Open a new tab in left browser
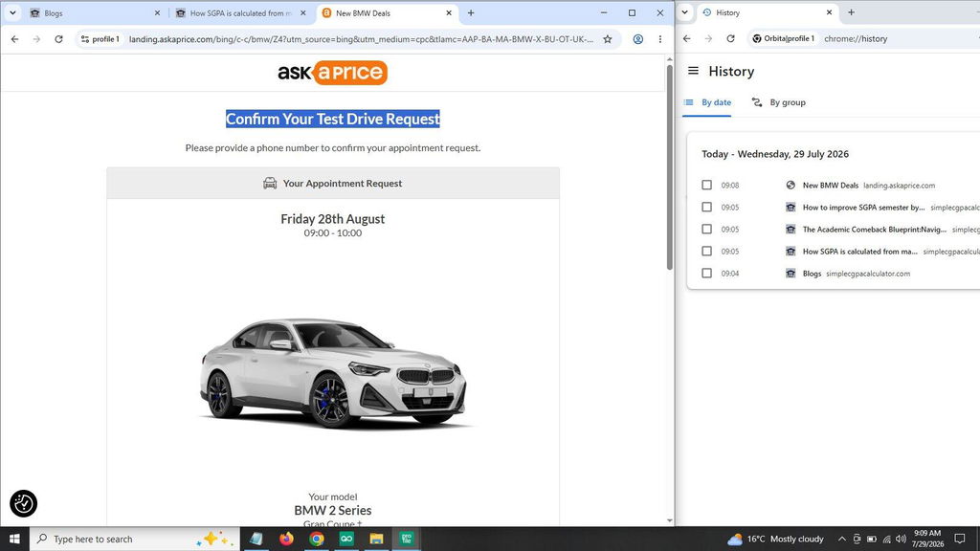This screenshot has width=980, height=551. [471, 12]
